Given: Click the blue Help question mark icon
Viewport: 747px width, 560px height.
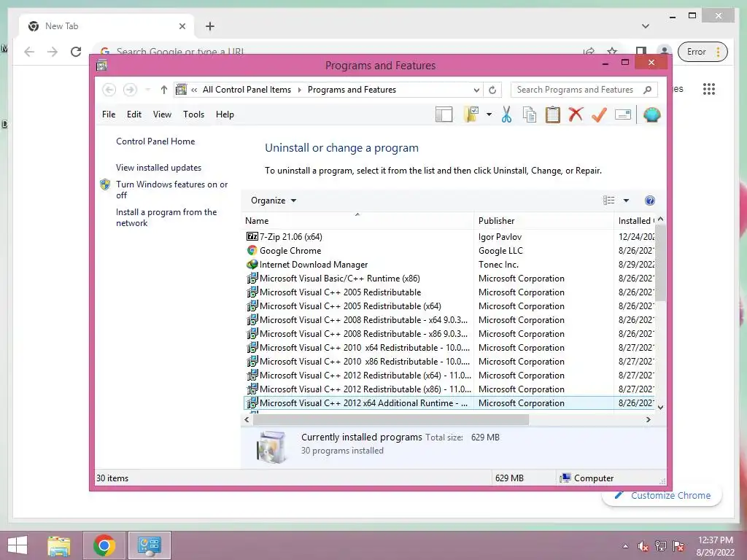Looking at the screenshot, I should (649, 201).
